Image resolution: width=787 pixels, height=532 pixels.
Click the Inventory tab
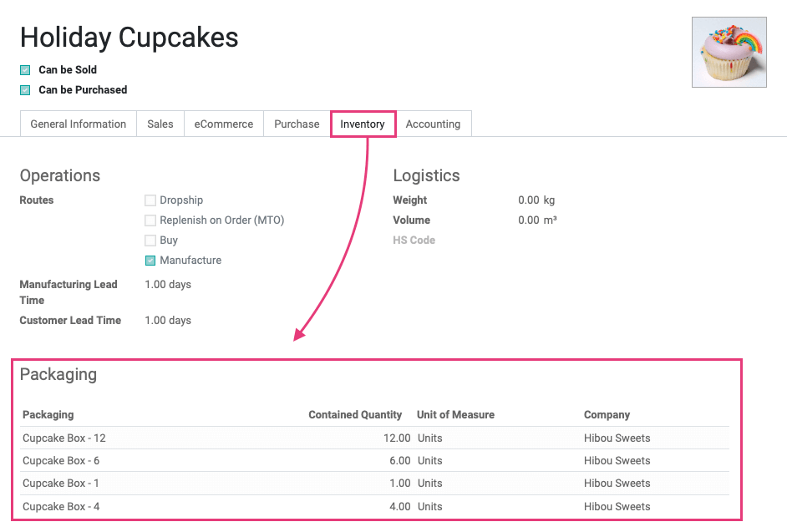[x=363, y=124]
